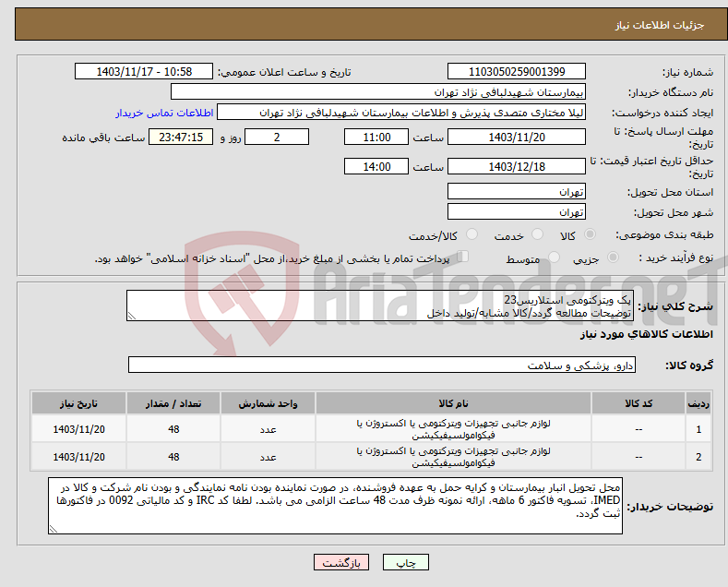Click the quantity 48 in row 1
Screen dimensions: 728x587
coord(173,429)
